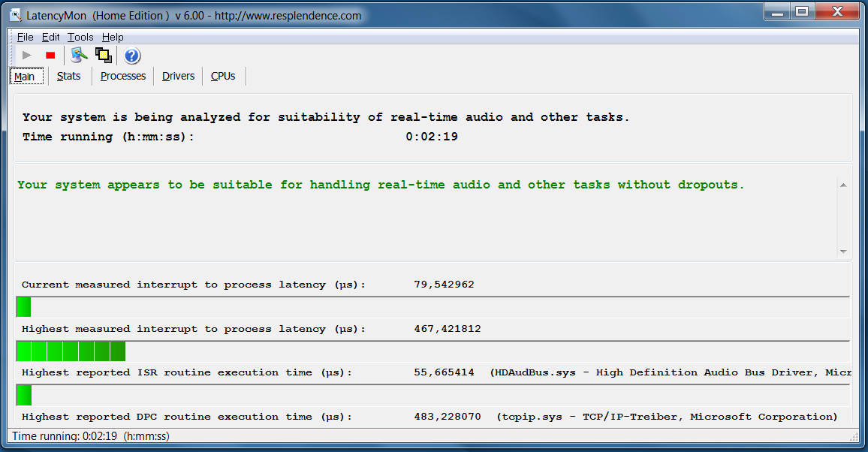Click the current latency progress bar
The height and width of the screenshot is (452, 868).
click(433, 307)
